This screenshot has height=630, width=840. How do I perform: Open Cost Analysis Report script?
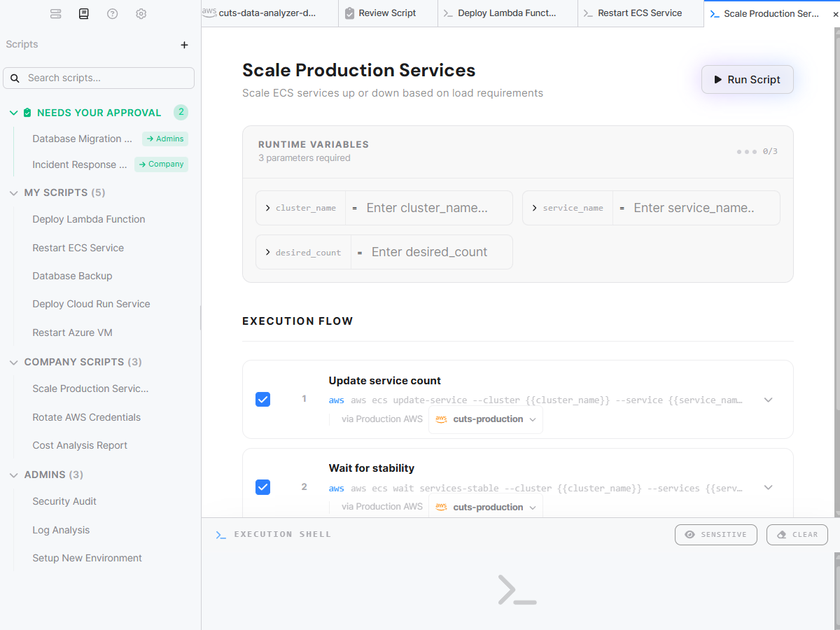[80, 445]
